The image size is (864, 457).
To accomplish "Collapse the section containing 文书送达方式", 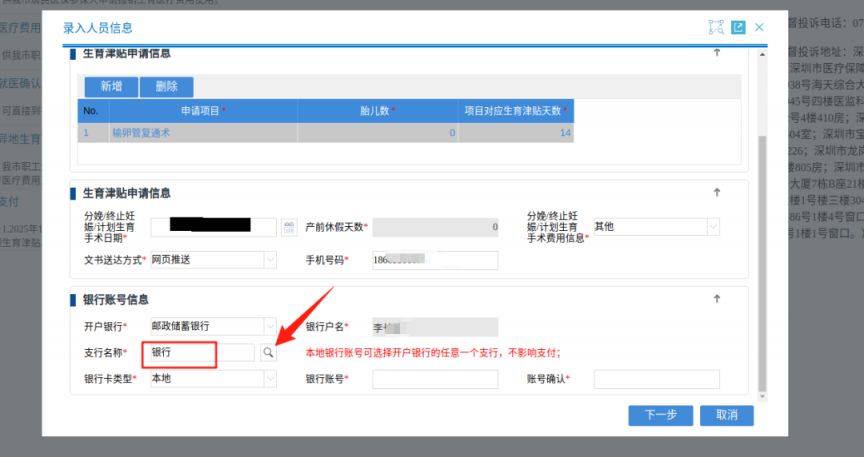I will coord(716,192).
